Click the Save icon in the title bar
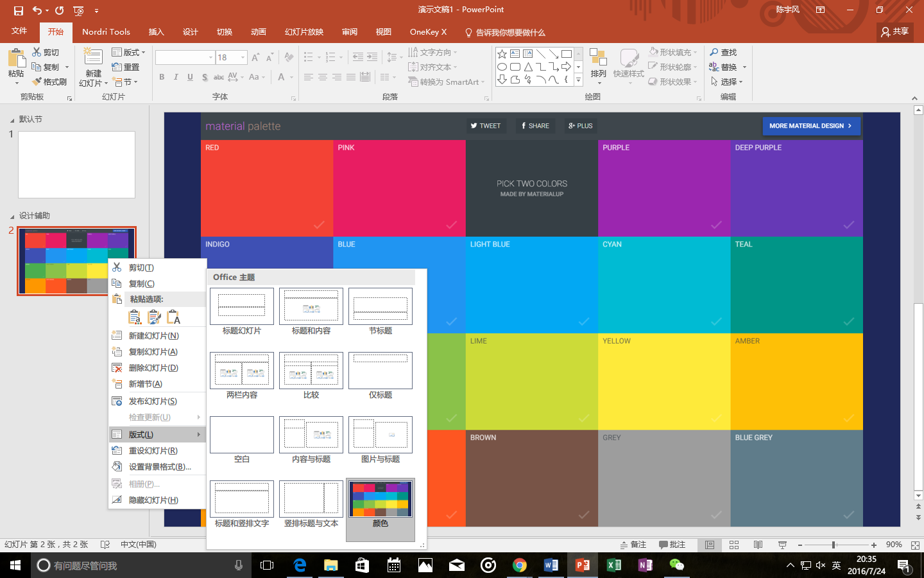 click(18, 10)
